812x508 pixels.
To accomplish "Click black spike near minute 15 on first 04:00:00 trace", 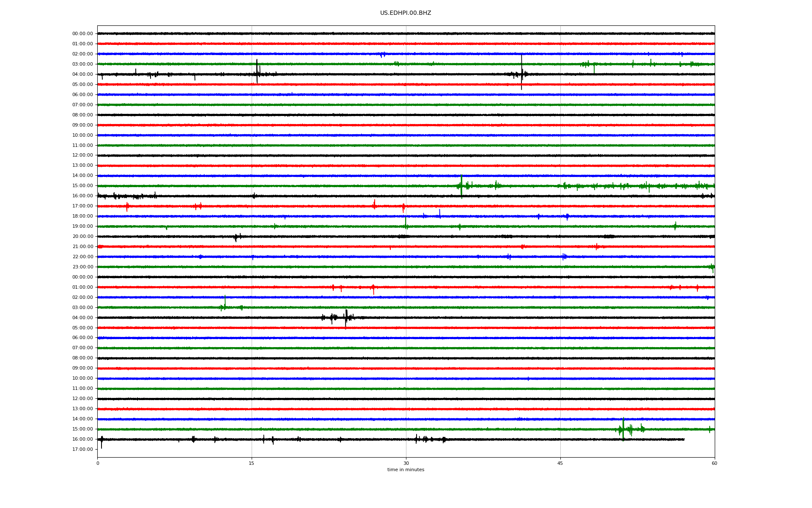I will click(x=257, y=72).
